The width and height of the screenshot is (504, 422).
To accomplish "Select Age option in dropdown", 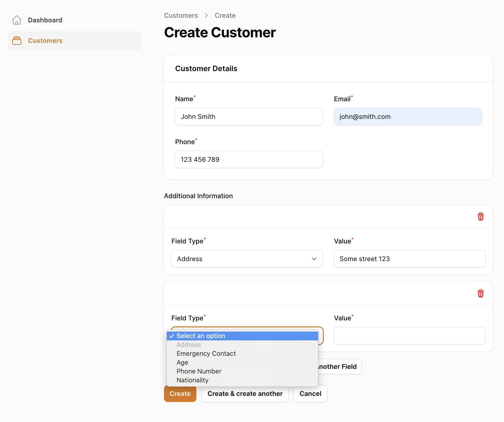I will click(242, 362).
